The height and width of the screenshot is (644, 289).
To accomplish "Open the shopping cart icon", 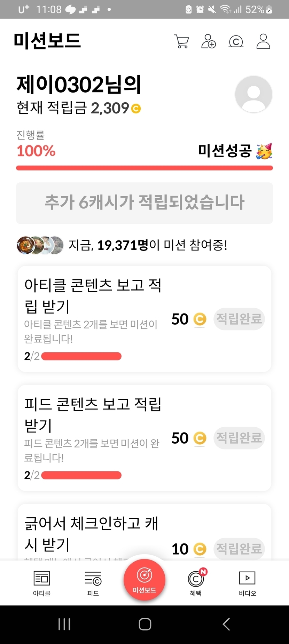I will pos(181,41).
